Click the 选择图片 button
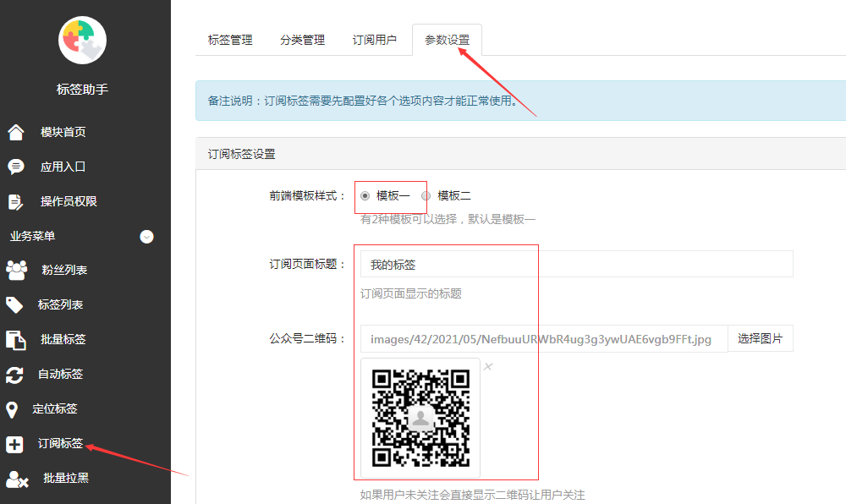The height and width of the screenshot is (504, 846). pos(761,338)
